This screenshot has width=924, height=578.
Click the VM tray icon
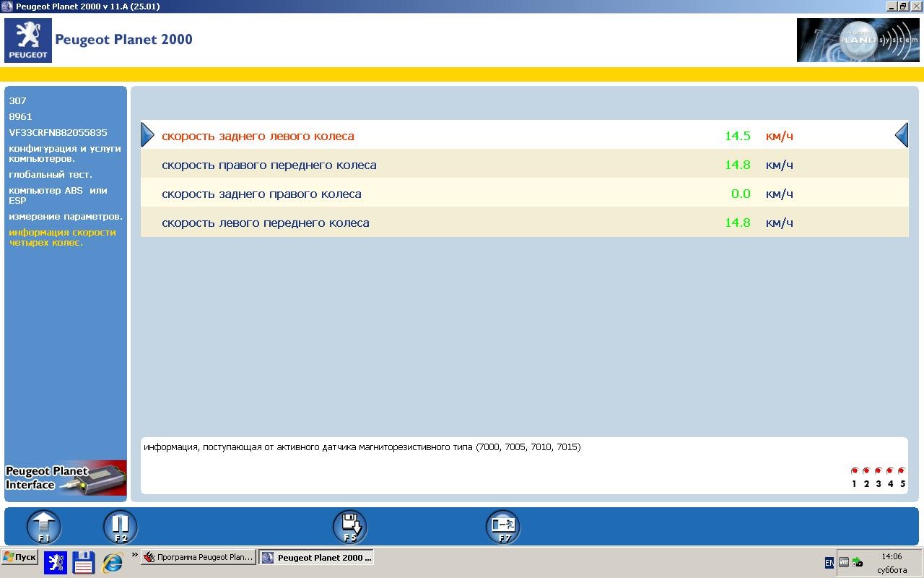point(843,562)
